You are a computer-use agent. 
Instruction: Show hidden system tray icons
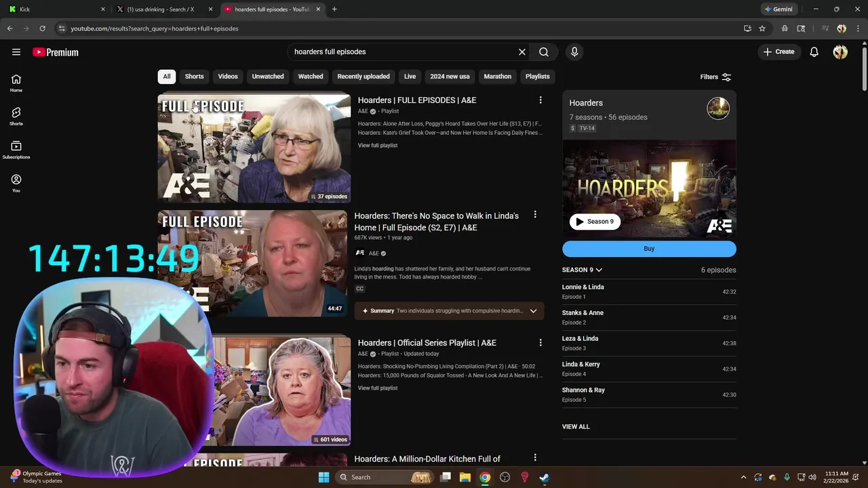point(743,477)
